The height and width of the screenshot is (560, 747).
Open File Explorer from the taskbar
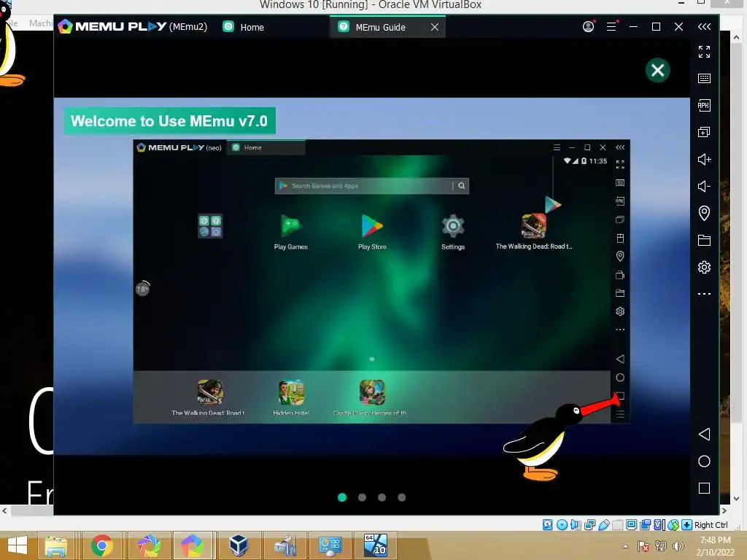pyautogui.click(x=56, y=545)
